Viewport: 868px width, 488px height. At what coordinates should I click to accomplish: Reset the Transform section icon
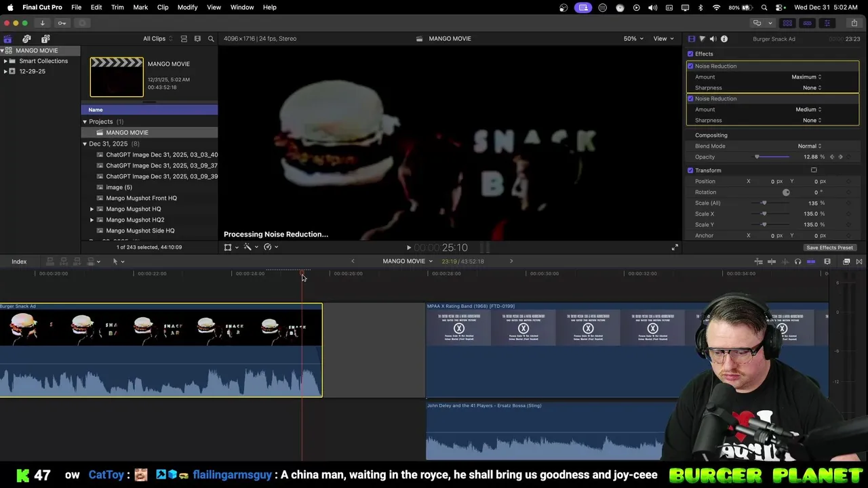814,170
